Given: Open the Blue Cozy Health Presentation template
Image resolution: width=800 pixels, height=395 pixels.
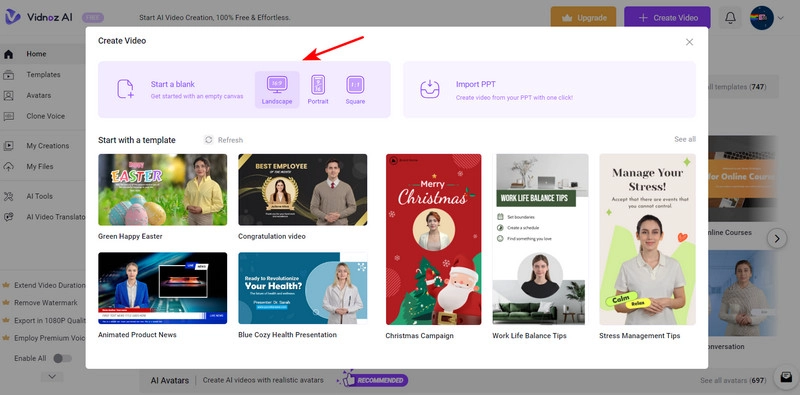Looking at the screenshot, I should coord(303,288).
